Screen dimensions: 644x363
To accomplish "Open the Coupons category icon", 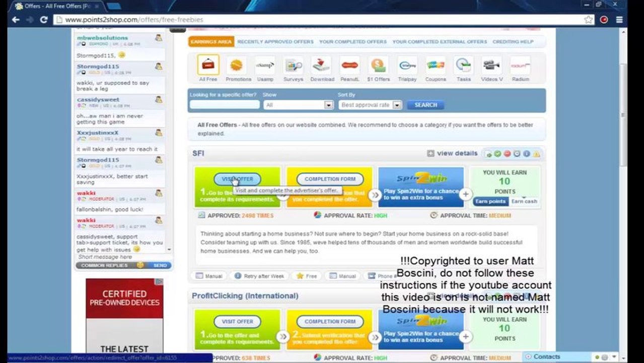I will (436, 66).
